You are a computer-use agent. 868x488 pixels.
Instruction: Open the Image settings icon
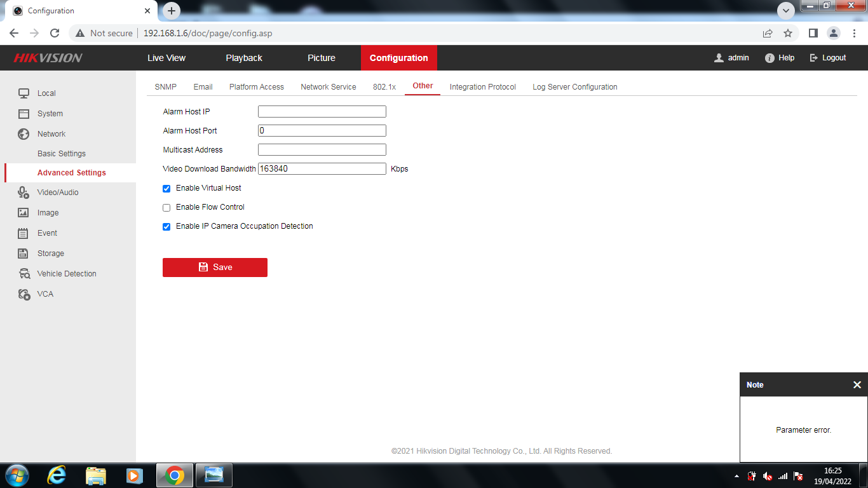[x=24, y=213]
